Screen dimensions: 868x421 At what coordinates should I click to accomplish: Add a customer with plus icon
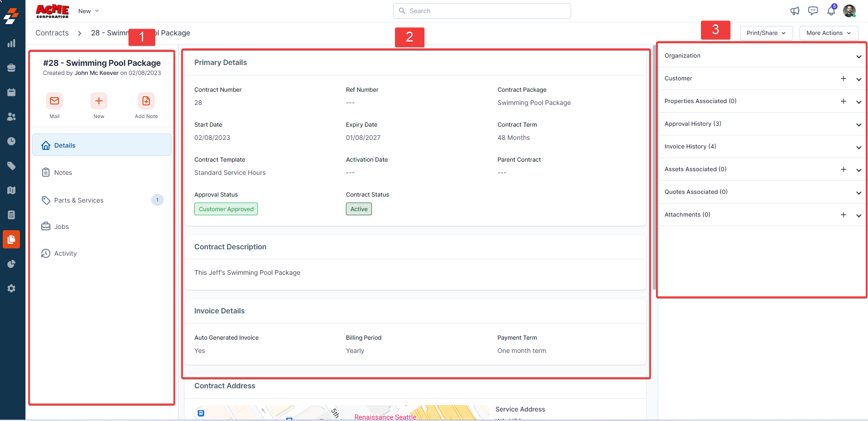pyautogui.click(x=843, y=79)
